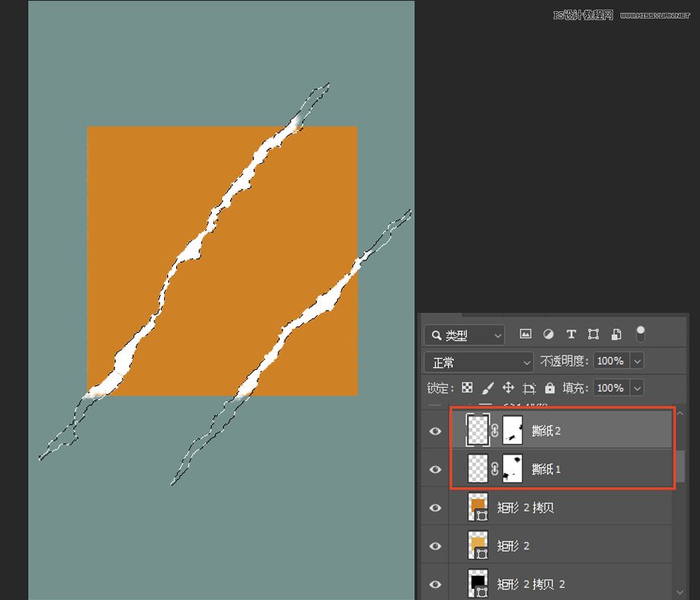Select the pixel layers filter icon
The height and width of the screenshot is (600, 700).
[525, 334]
